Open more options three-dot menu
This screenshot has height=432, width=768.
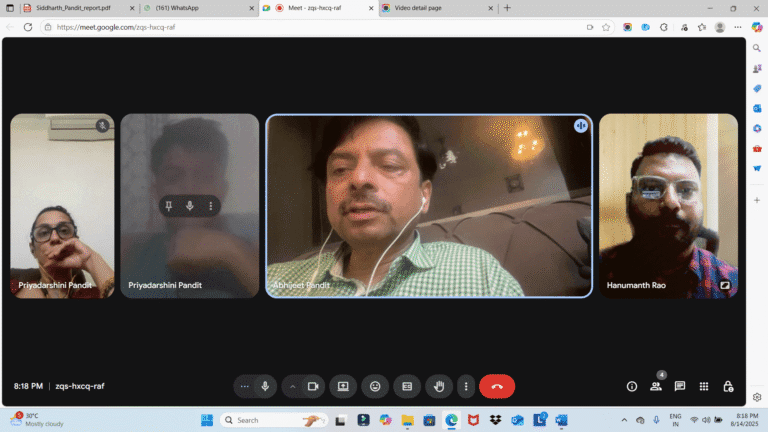pyautogui.click(x=465, y=386)
